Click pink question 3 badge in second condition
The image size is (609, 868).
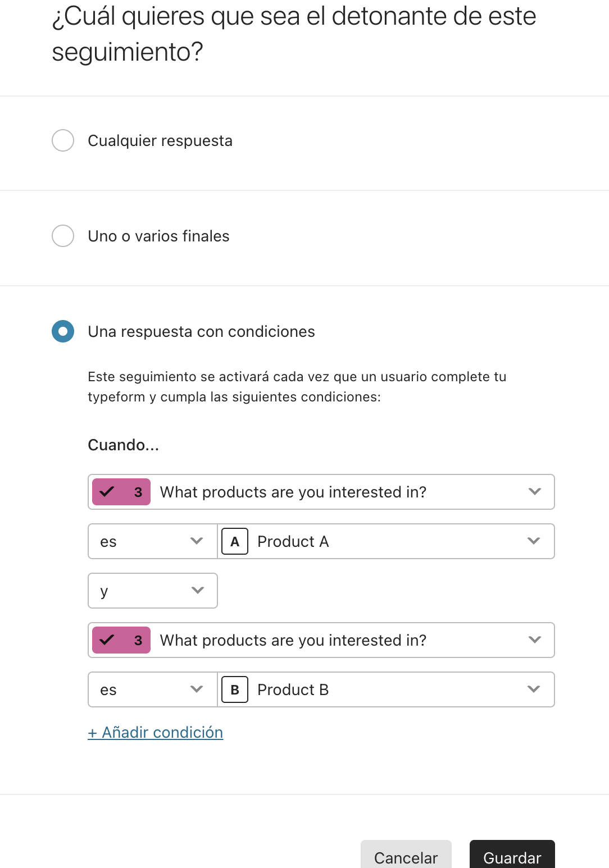(x=121, y=640)
